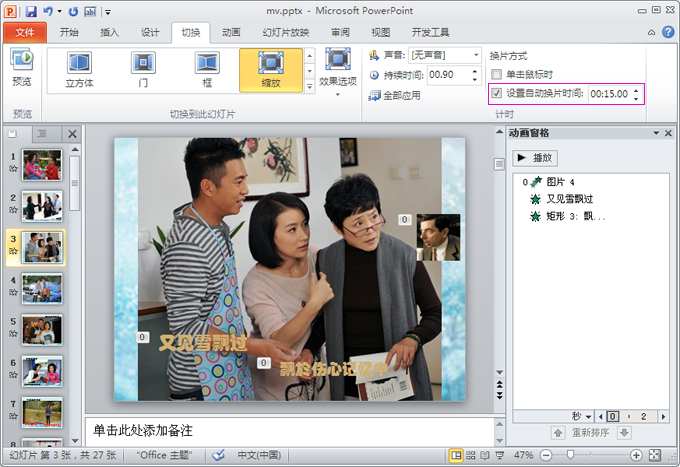Open the 效果选项 dropdown button

coord(337,72)
